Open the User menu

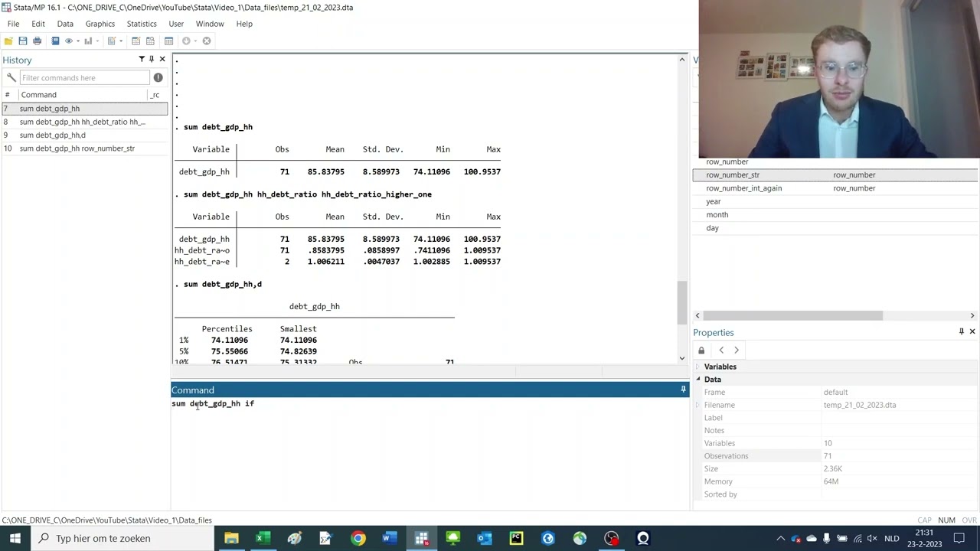(x=176, y=24)
